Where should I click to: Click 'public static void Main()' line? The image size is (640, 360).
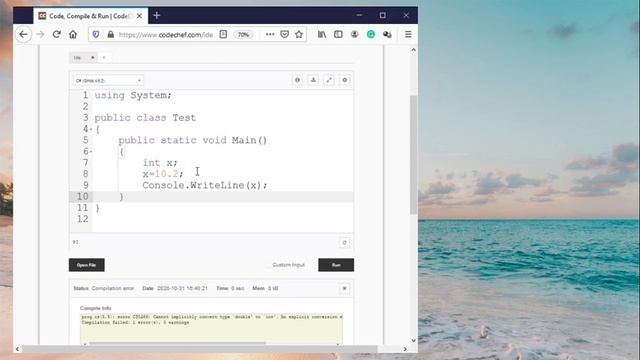coord(193,140)
